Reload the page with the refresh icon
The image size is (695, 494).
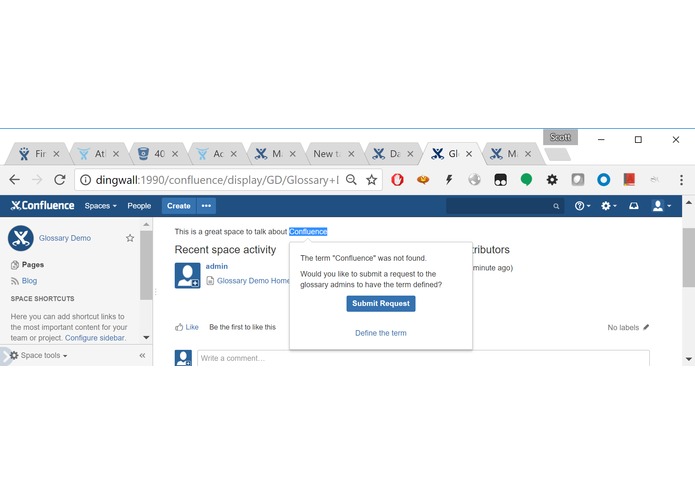point(60,179)
